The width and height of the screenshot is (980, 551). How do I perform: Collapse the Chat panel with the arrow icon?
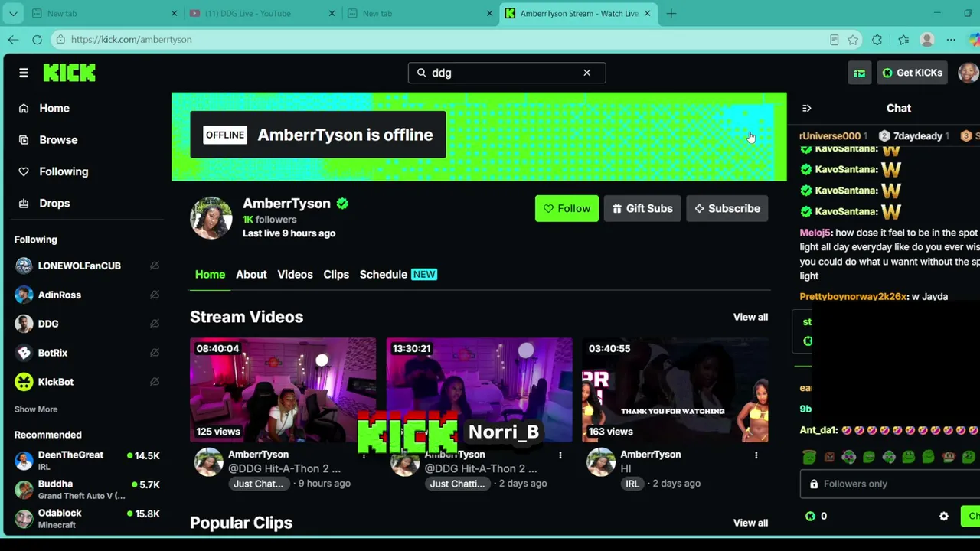[806, 109]
